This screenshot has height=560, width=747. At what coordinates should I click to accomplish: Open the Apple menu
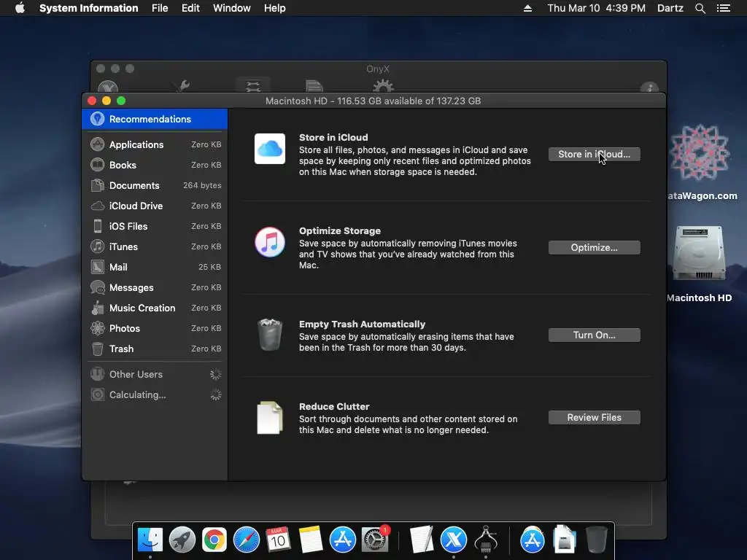click(20, 8)
